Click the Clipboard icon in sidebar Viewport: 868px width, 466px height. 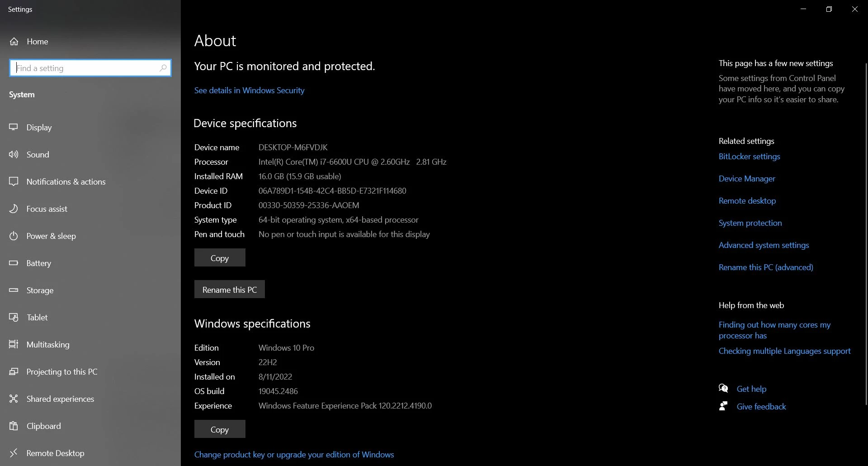coord(14,426)
